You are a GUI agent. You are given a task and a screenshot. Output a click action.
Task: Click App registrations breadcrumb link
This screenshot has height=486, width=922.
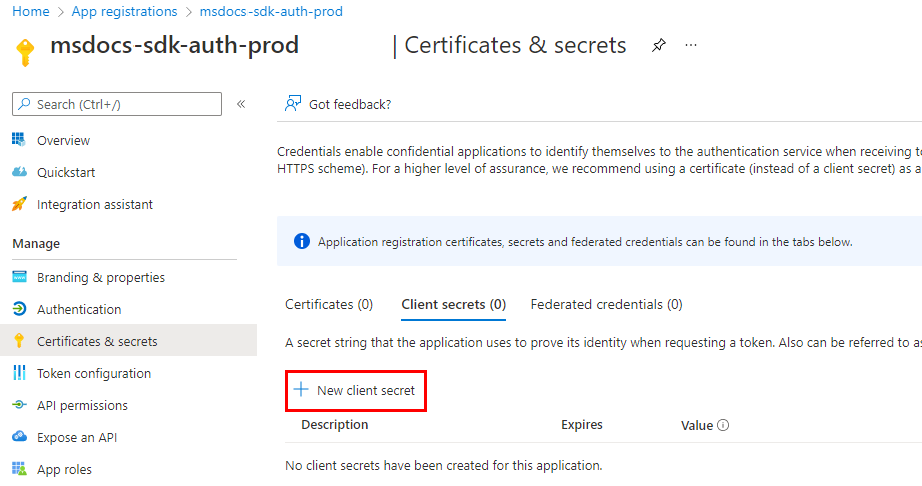click(125, 11)
